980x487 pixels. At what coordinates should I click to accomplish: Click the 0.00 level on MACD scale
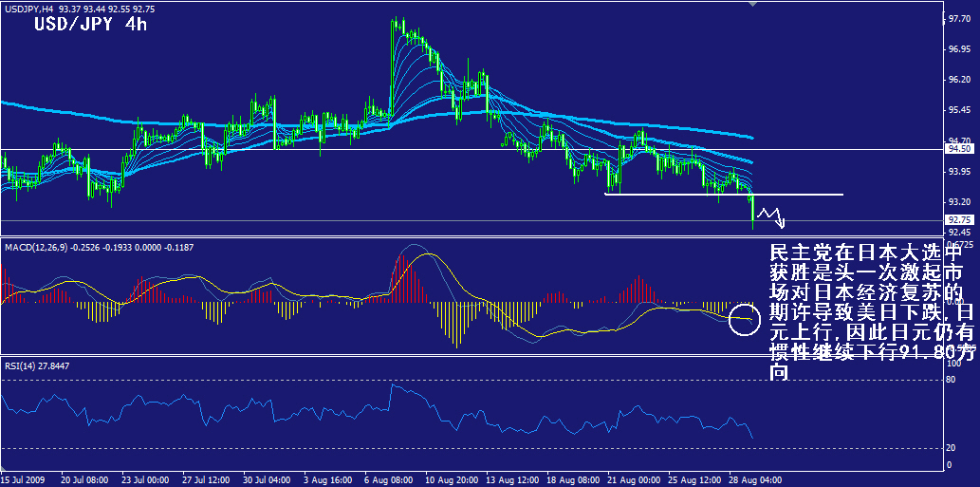[955, 303]
